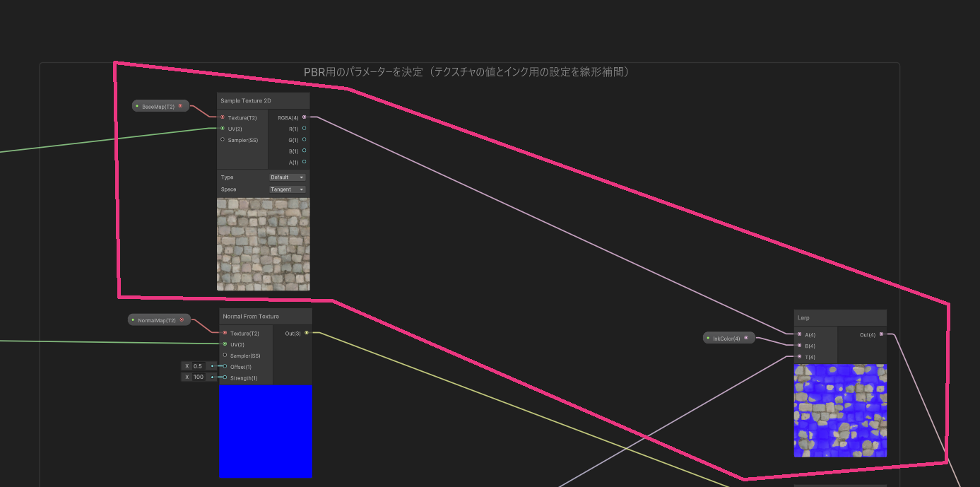The width and height of the screenshot is (980, 487).
Task: Click the A(1) alpha output port
Action: [304, 162]
